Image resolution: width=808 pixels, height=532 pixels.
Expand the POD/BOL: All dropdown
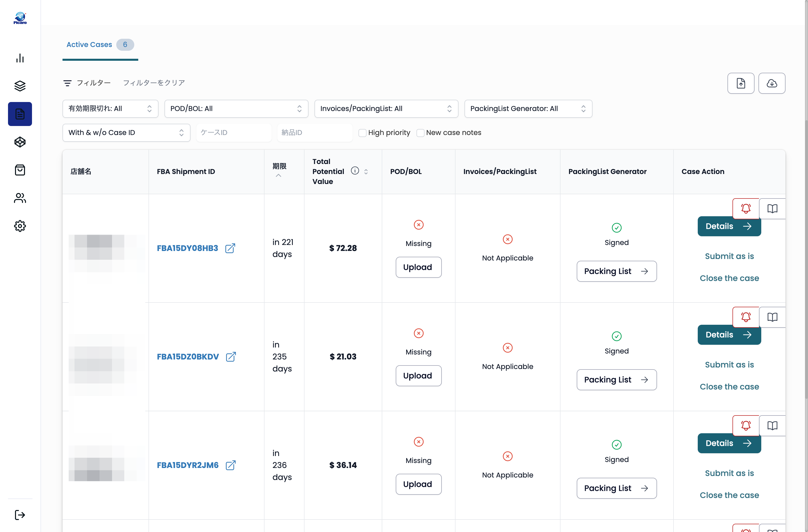tap(236, 109)
